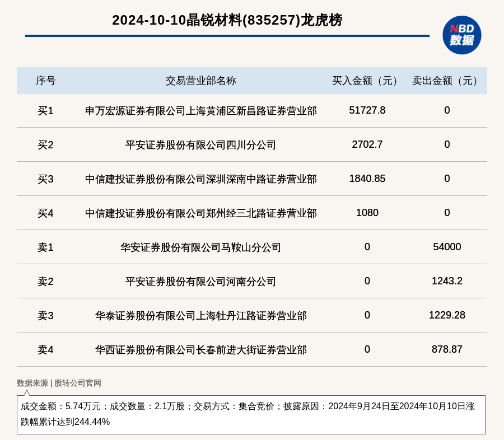Click 华安证券股份有限公司马鞍山分公司 name
Screen dimensions: 504x440
201,247
